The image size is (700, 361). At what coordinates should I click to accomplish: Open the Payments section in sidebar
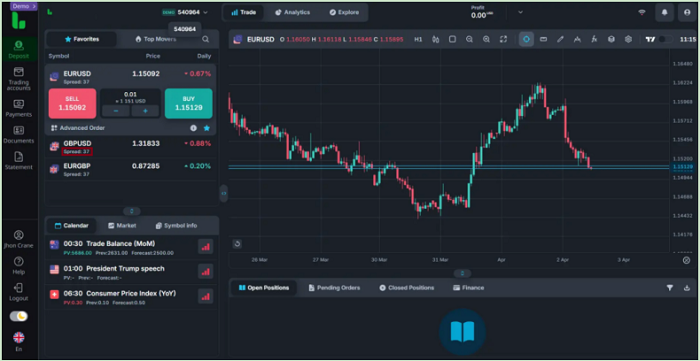pos(19,108)
